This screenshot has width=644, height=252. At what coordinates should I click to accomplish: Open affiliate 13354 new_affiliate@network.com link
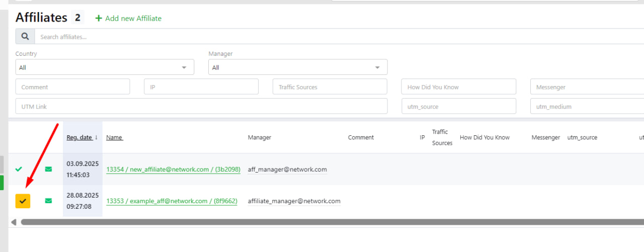pos(173,170)
